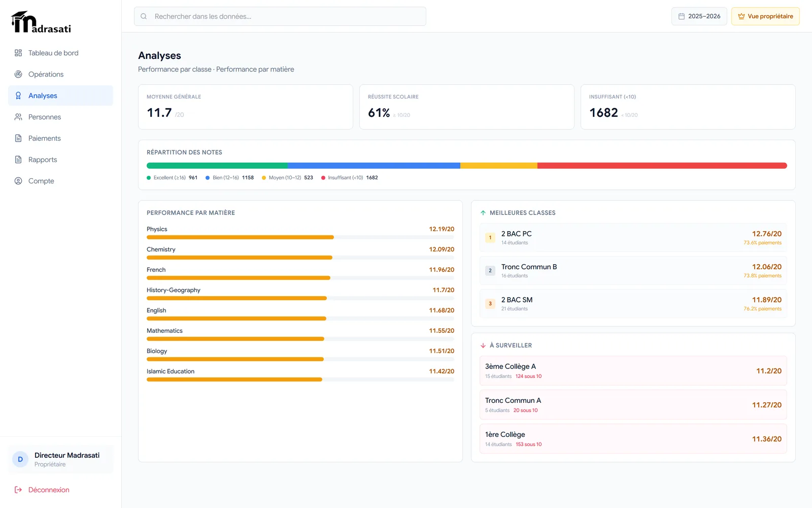
Task: Click the English 11.68/20 score
Action: (442, 310)
